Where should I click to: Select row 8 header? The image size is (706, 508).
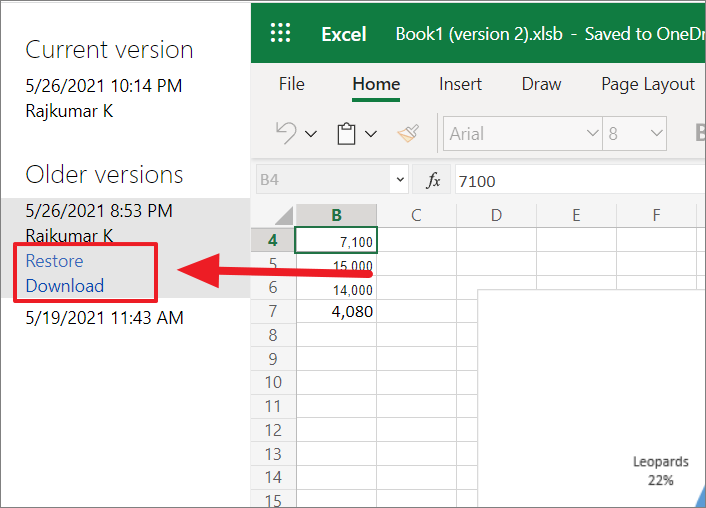tap(273, 335)
